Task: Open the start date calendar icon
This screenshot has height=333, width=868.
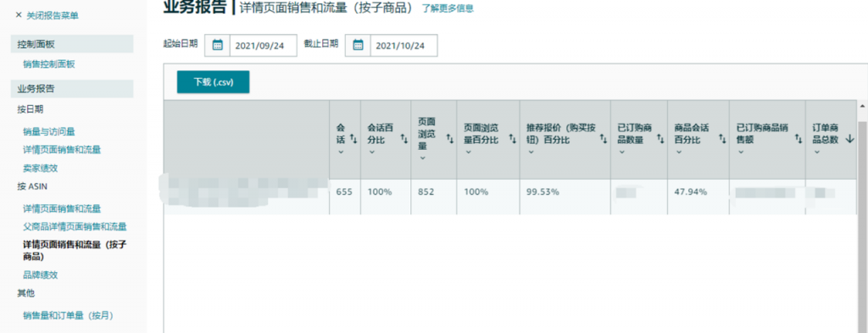Action: (x=217, y=46)
